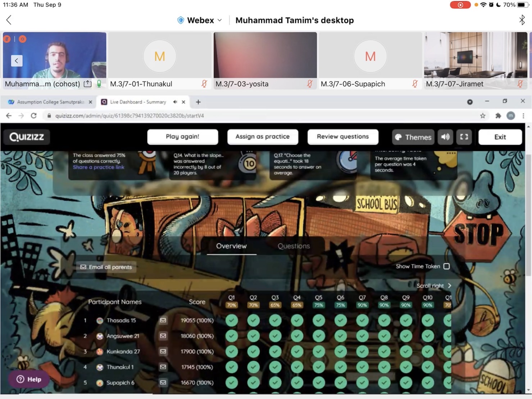
Task: Enter fullscreen with the expand icon
Action: [464, 137]
